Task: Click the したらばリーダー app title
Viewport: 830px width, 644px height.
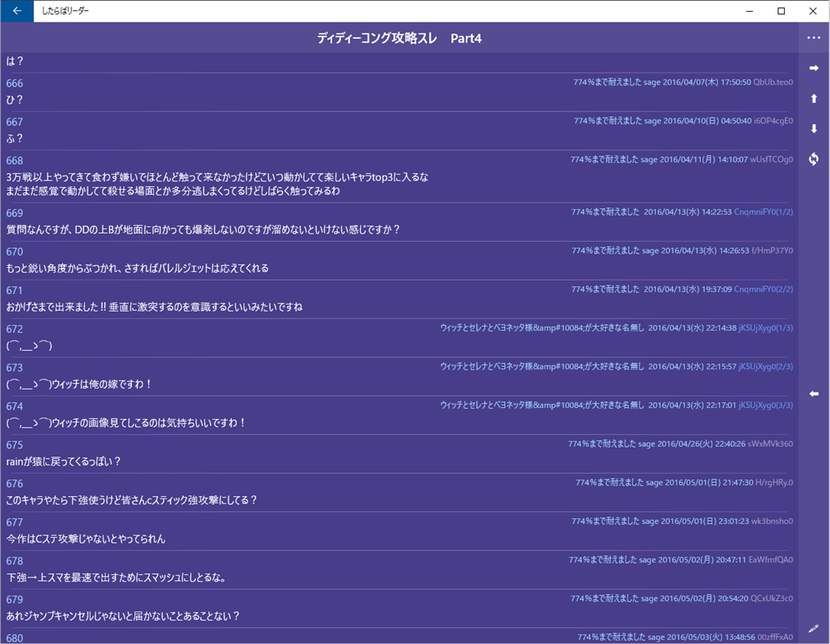Action: (65, 10)
